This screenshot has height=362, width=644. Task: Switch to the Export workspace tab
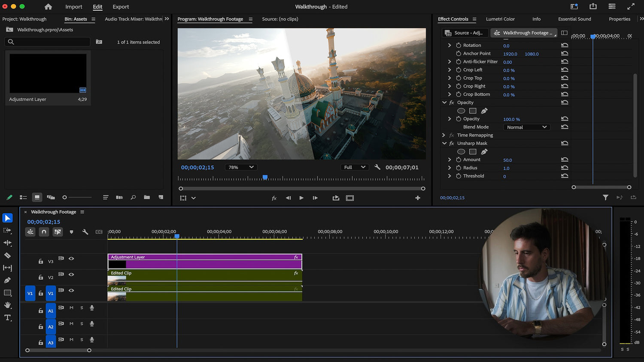coord(121,7)
